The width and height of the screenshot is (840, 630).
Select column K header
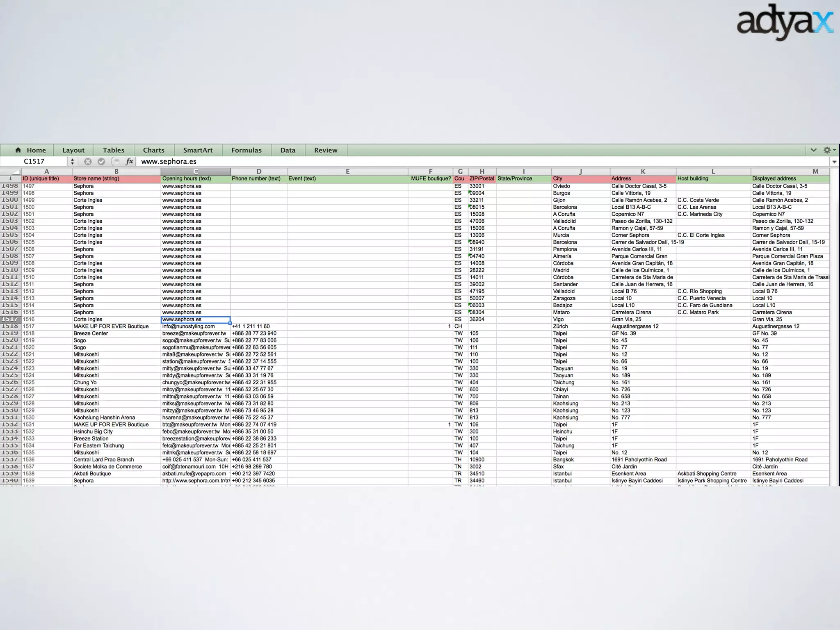click(643, 171)
